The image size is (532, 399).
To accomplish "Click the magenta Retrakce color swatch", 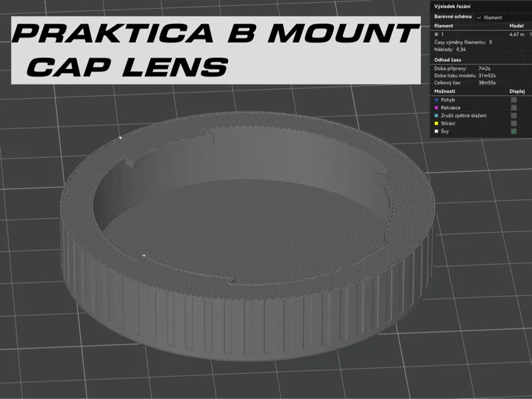I will click(x=437, y=108).
